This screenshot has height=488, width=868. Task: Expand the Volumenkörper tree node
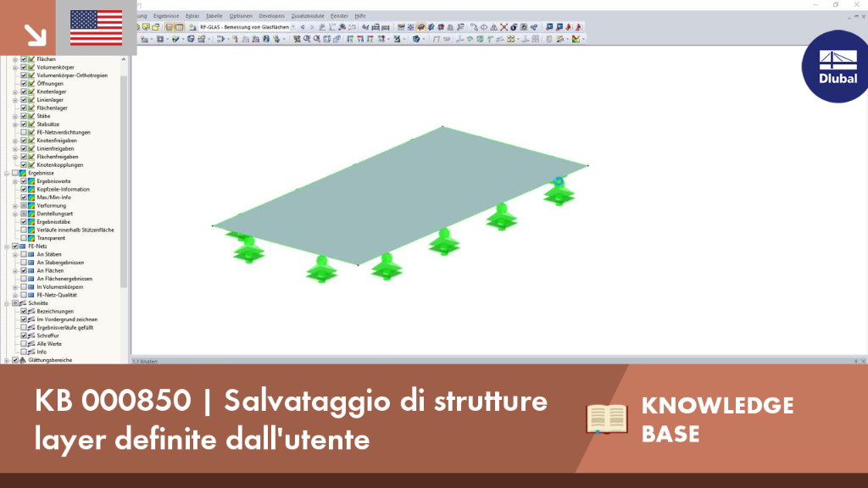(x=15, y=67)
